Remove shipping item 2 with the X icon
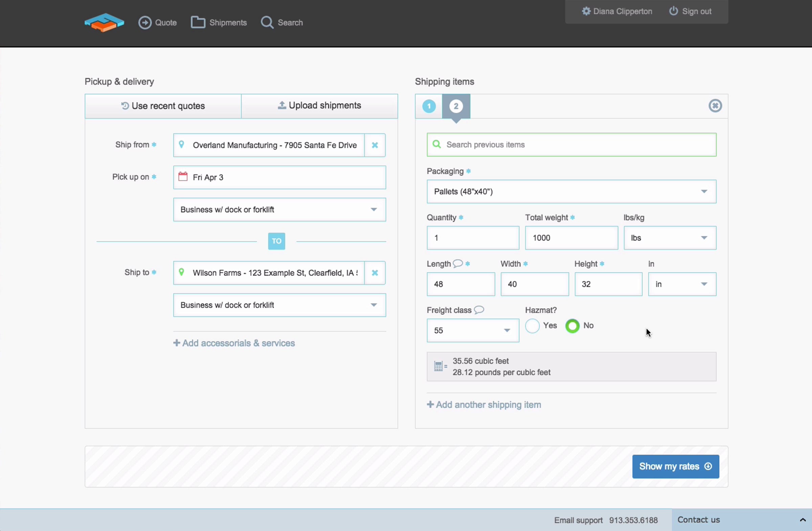Viewport: 812px width, 531px height. [x=715, y=106]
